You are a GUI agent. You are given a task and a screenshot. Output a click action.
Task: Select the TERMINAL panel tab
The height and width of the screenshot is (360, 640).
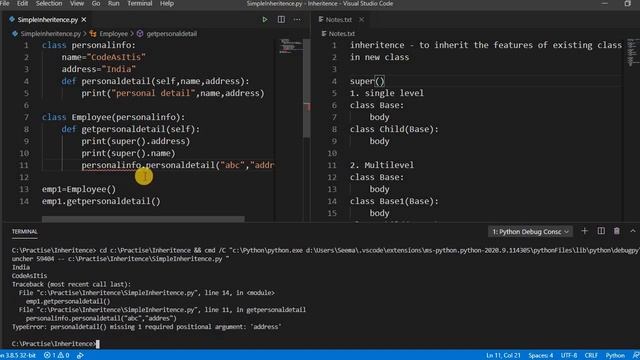pos(24,232)
